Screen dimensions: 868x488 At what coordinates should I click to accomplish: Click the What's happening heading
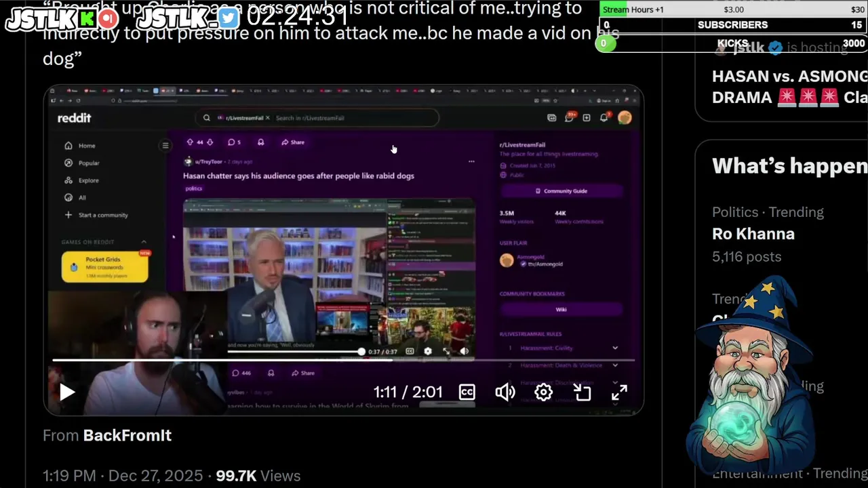click(x=789, y=166)
